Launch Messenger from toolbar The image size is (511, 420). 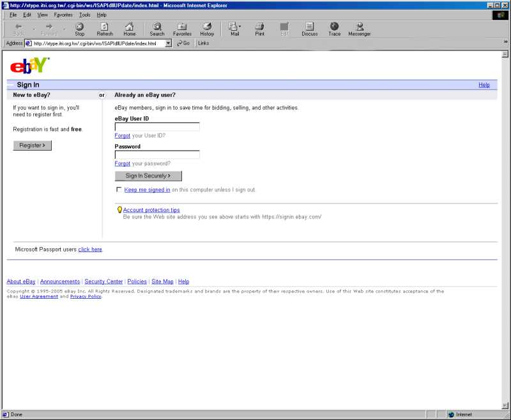tap(360, 29)
